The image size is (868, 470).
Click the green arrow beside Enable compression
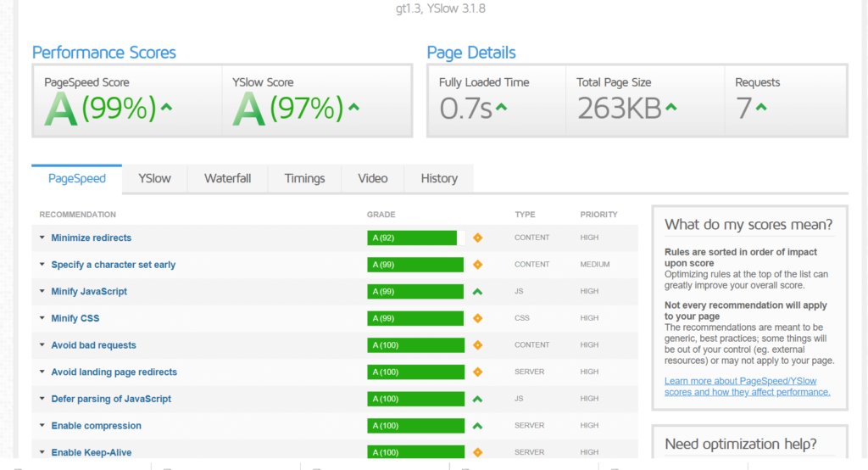point(478,426)
